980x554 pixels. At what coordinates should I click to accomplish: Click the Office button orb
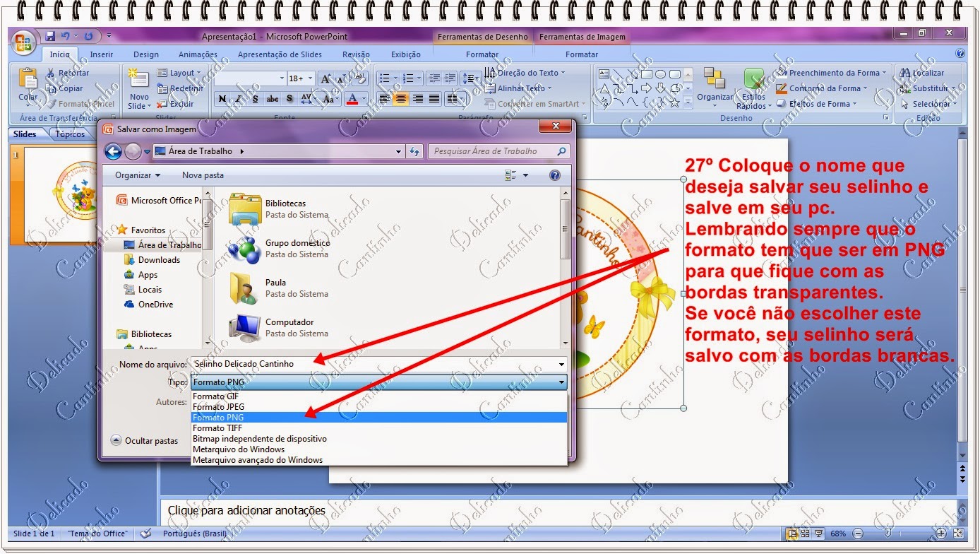click(x=23, y=42)
